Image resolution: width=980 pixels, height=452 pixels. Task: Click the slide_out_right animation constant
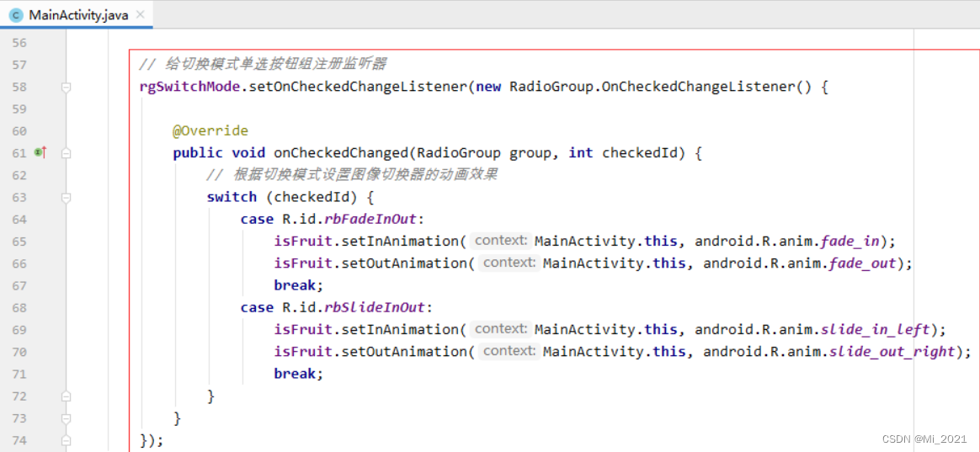(x=892, y=351)
